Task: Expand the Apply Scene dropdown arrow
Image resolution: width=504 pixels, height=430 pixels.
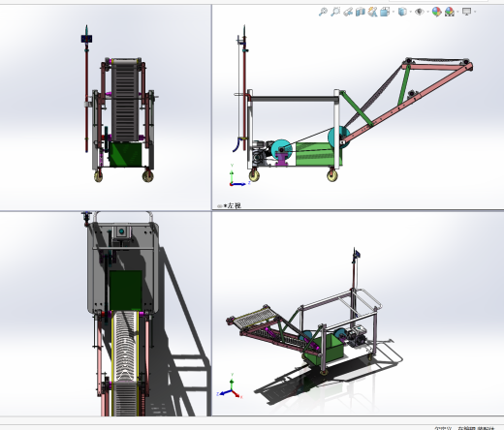Action: click(x=457, y=12)
